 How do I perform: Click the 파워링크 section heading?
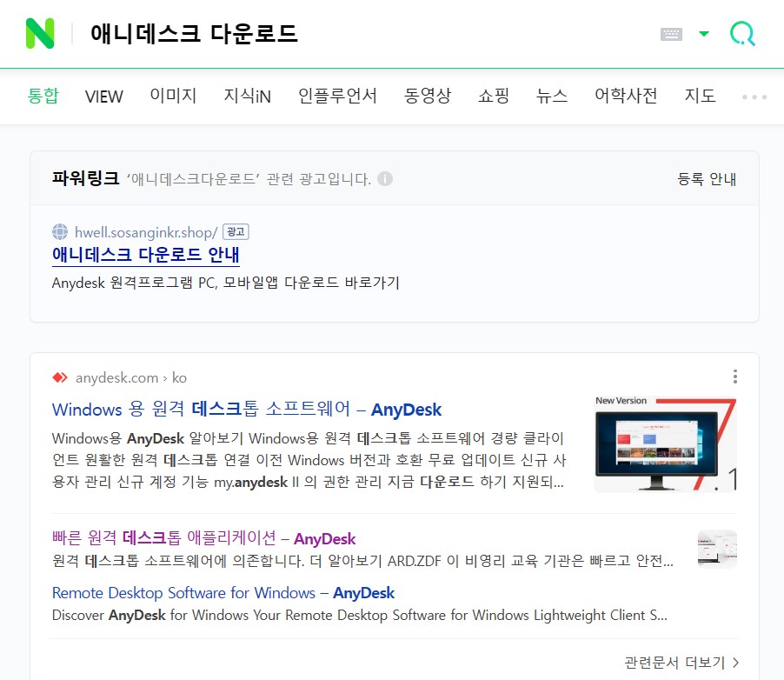[85, 178]
